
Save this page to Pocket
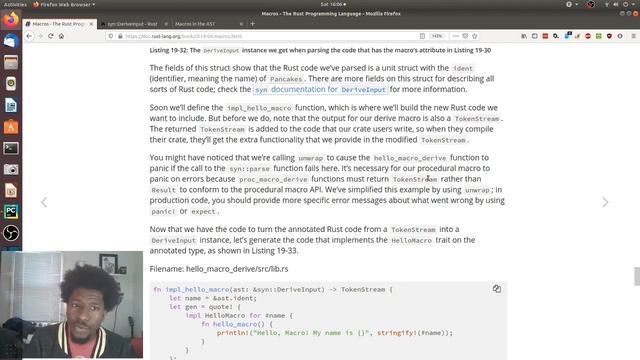pyautogui.click(x=465, y=36)
